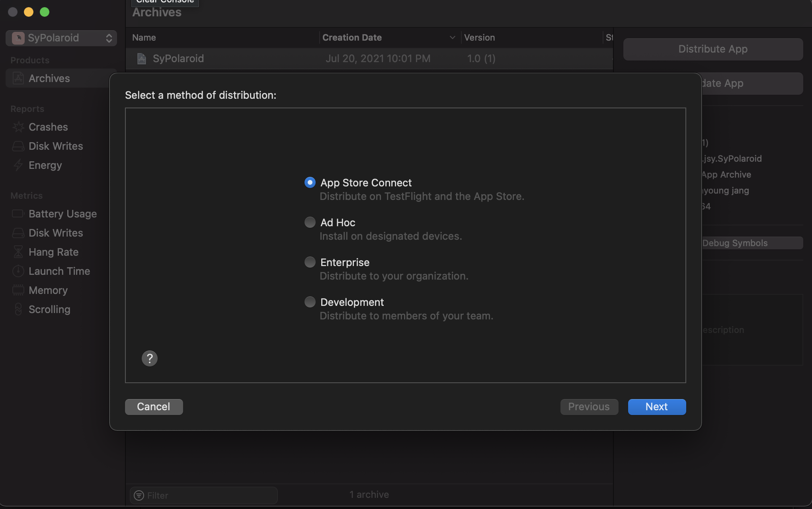Click the Distribute App button
812x509 pixels.
[712, 49]
